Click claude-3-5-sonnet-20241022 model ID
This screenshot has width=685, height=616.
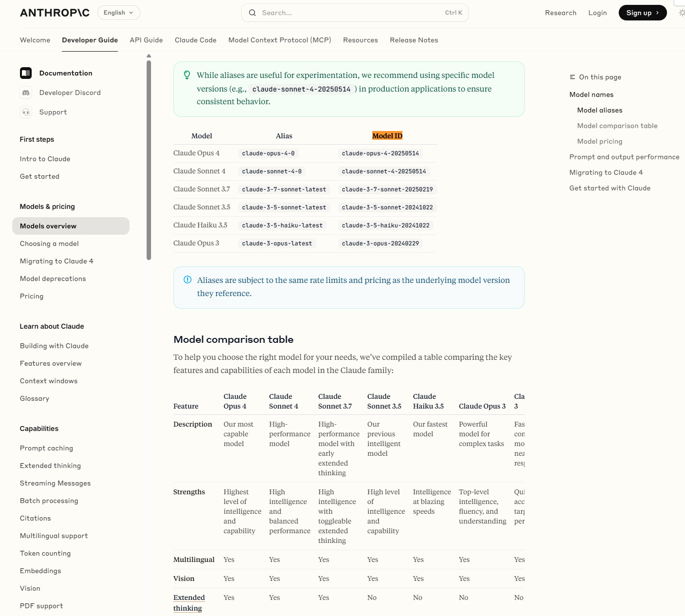point(387,207)
